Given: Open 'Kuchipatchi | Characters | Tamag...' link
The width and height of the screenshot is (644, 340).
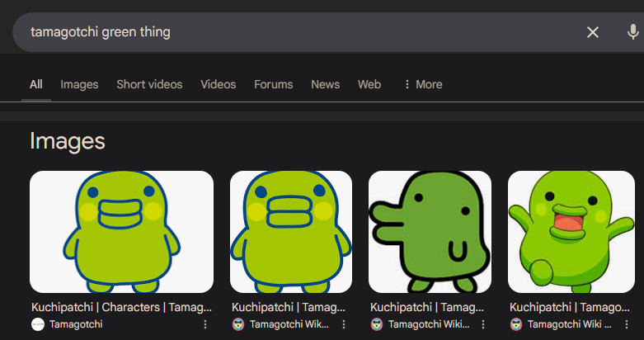Looking at the screenshot, I should (121, 307).
